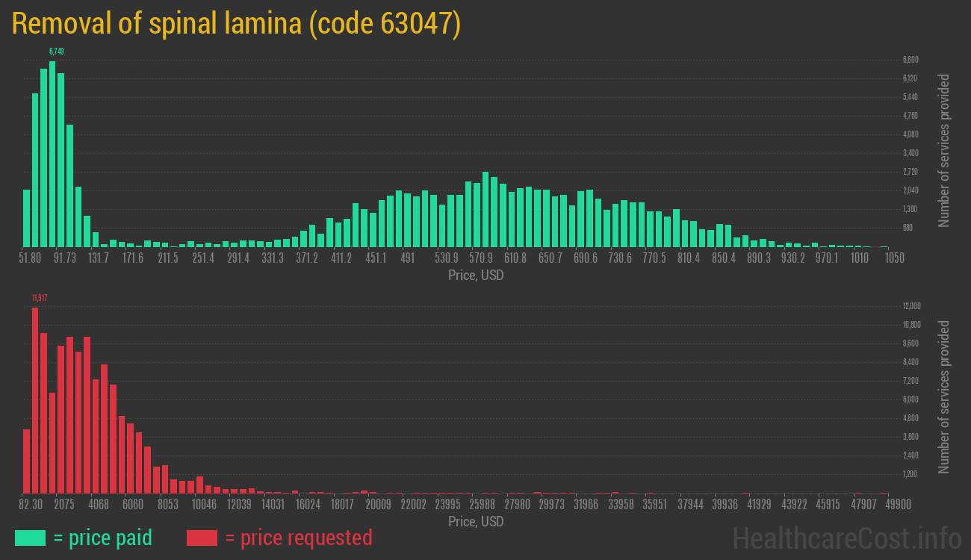The image size is (971, 560).
Task: Click 'Price, USD' label under green chart
Action: [476, 276]
